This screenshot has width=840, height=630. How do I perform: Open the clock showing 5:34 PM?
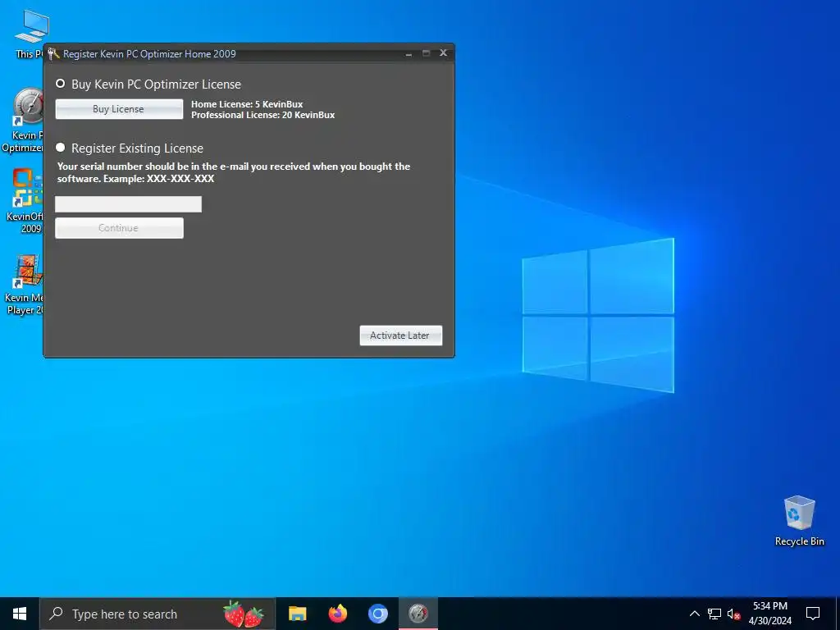(x=769, y=614)
